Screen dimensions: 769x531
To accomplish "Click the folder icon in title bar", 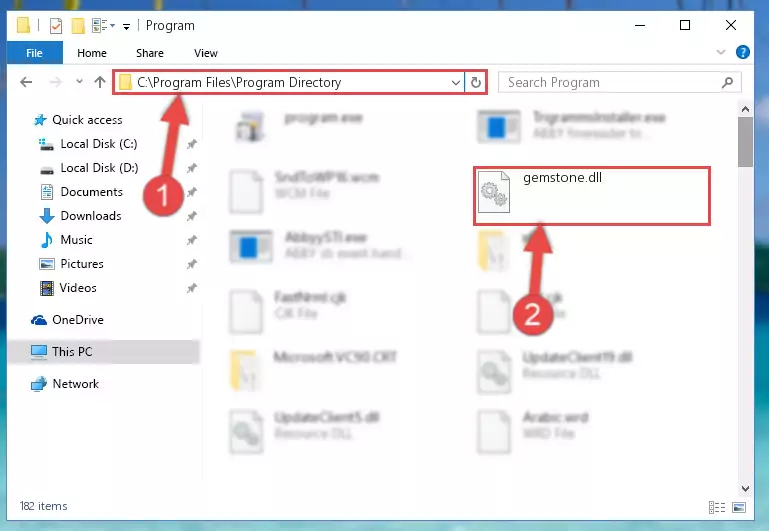I will [x=23, y=25].
